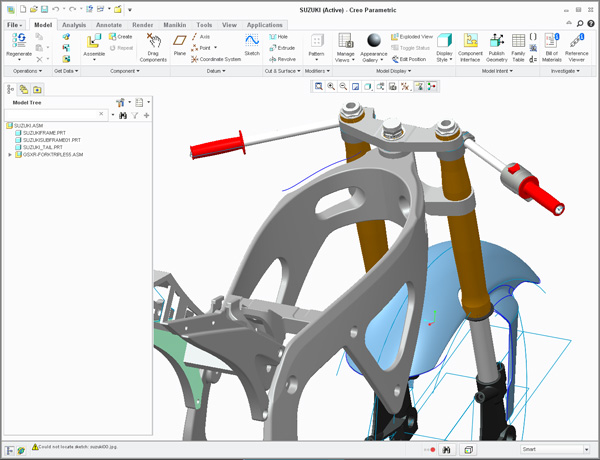
Task: Select the Drag Components tool
Action: pos(153,41)
